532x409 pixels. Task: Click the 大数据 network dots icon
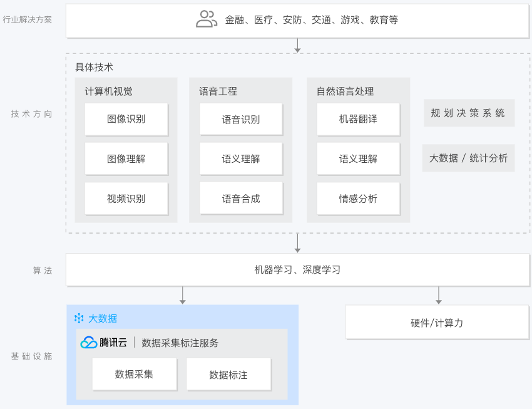coord(79,318)
